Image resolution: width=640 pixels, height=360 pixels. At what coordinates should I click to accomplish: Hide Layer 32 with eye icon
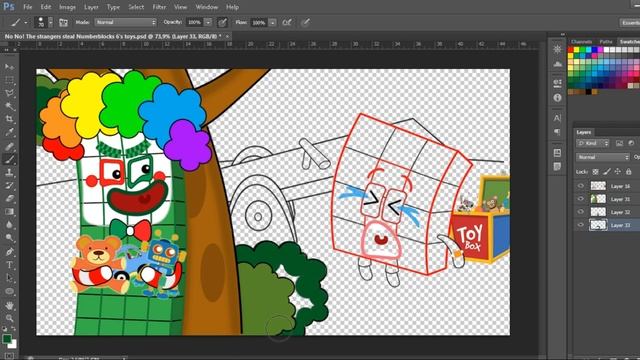580,212
